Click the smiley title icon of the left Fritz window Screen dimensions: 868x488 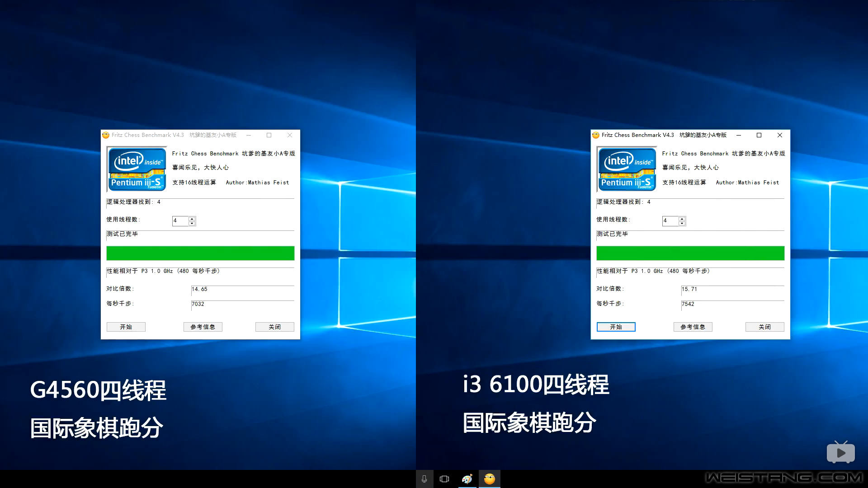pos(106,135)
